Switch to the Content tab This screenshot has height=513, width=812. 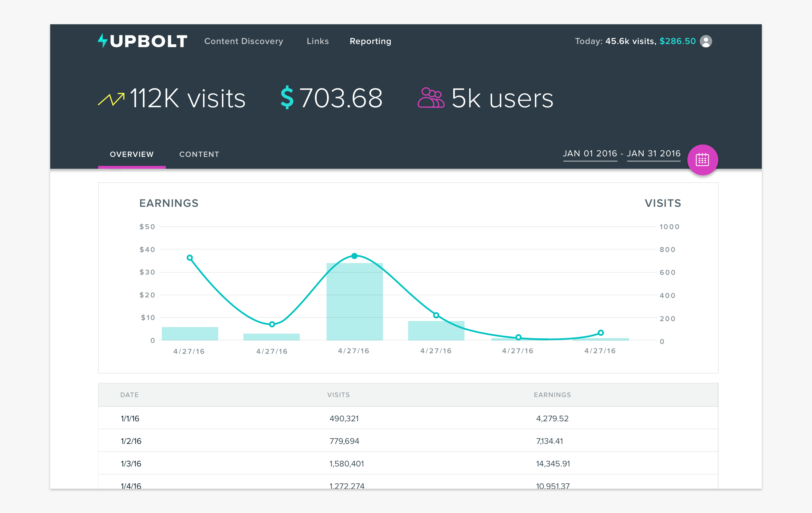point(199,154)
